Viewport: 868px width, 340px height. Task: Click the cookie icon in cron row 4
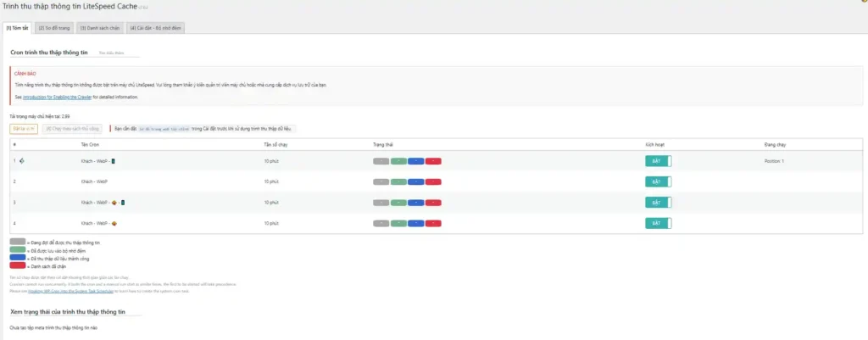(114, 224)
